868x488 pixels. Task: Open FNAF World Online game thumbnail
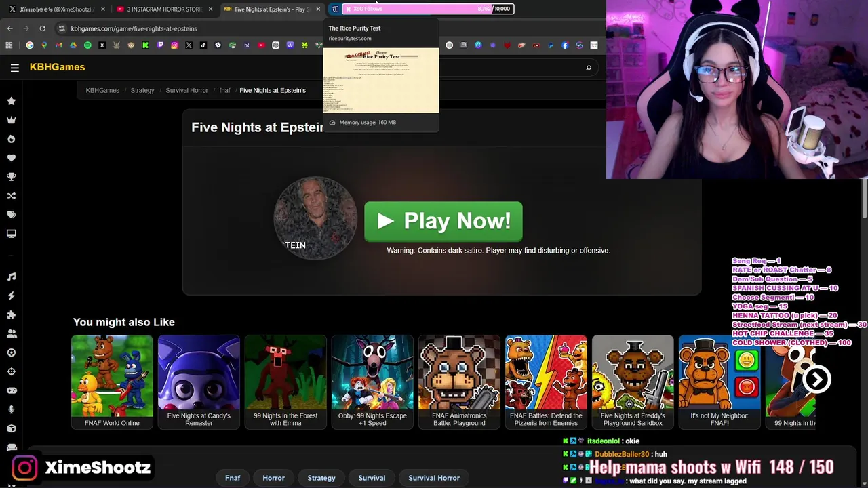coord(112,382)
